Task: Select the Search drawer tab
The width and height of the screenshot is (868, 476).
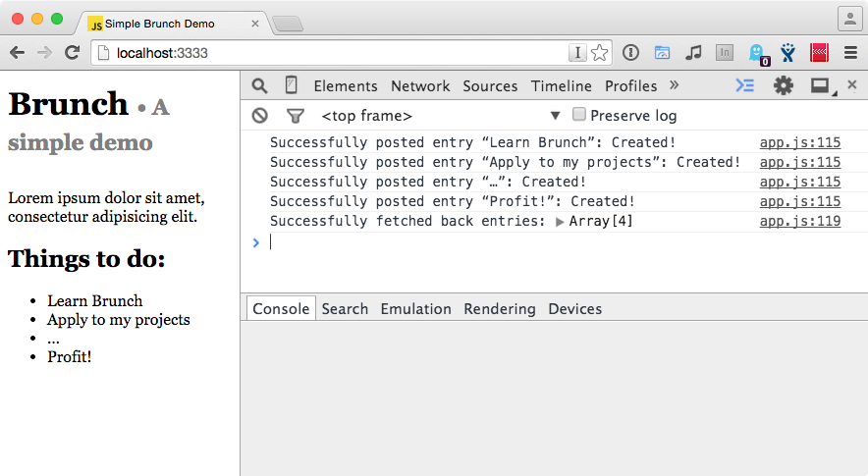Action: click(x=345, y=308)
